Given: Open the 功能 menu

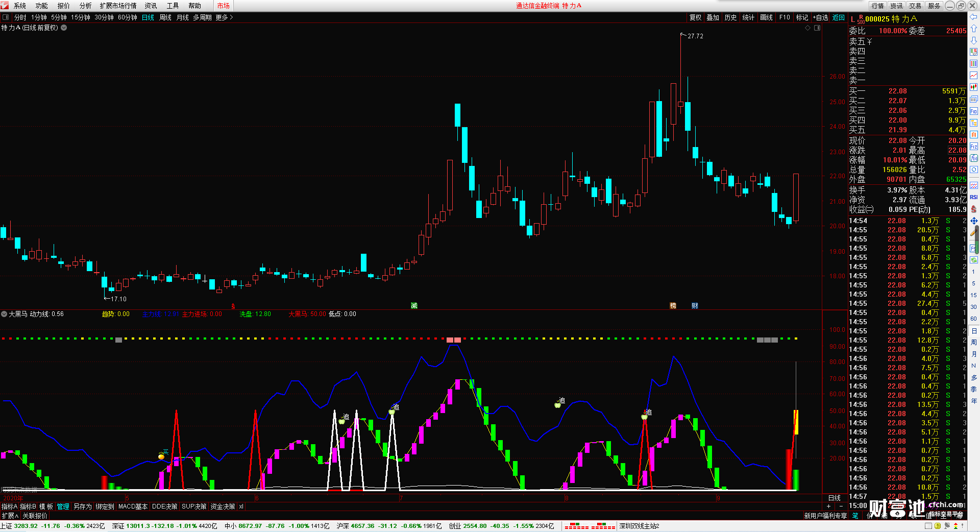Looking at the screenshot, I should click(42, 6).
